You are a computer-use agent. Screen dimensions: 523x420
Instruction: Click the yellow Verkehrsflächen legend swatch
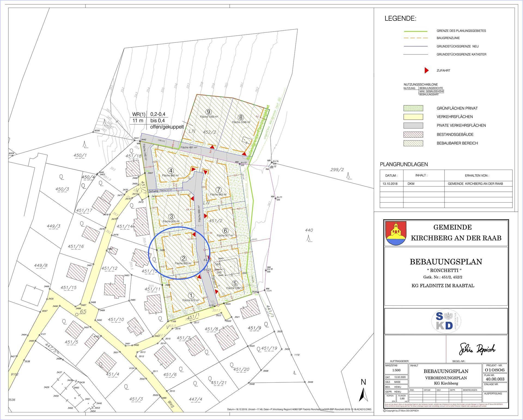click(x=413, y=117)
